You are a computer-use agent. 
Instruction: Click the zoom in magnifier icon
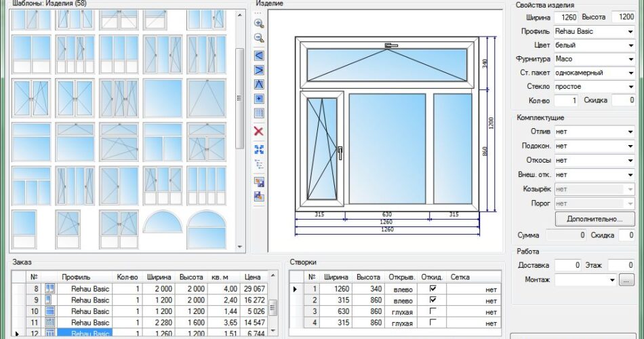(x=258, y=24)
